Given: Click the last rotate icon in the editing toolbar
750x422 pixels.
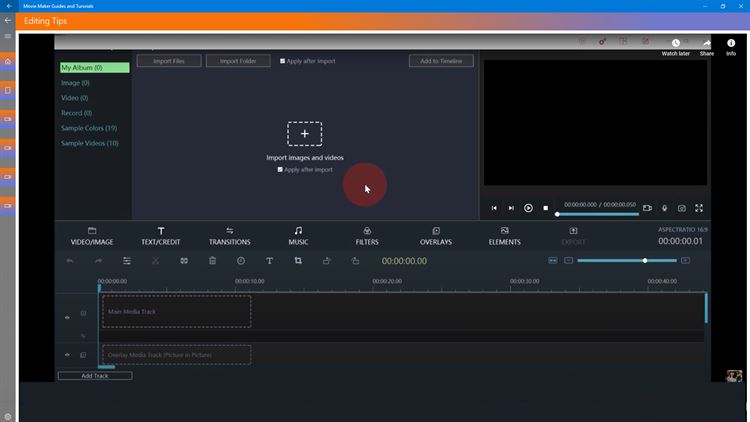Looking at the screenshot, I should click(x=355, y=261).
